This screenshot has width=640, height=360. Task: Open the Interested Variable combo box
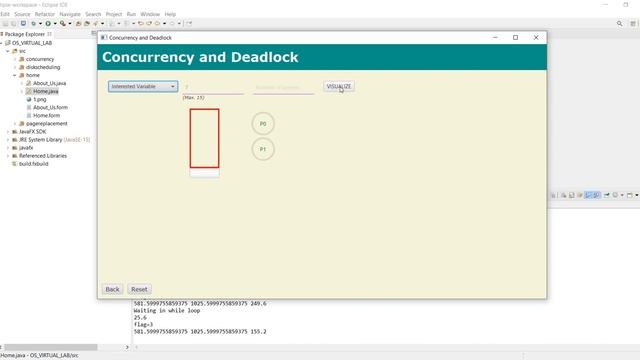[x=143, y=87]
